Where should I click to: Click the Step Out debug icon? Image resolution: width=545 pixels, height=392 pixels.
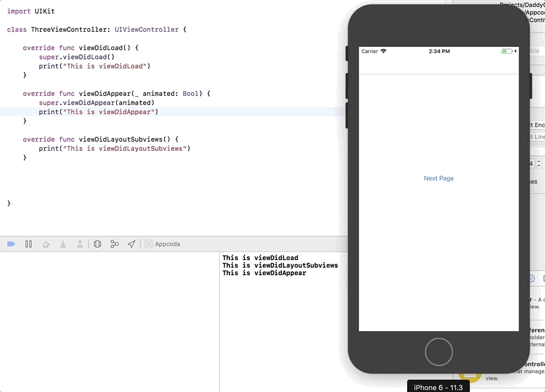[x=80, y=243]
